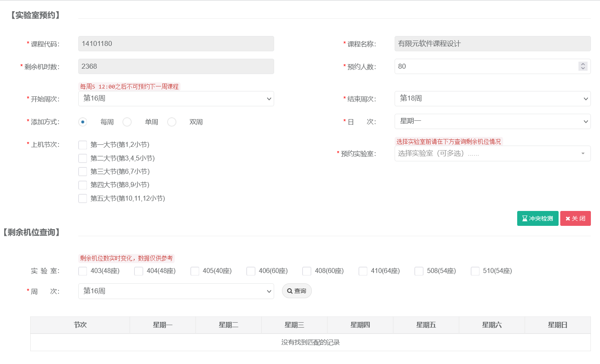This screenshot has width=600, height=364.
Task: Check 第一大节(第1,2小节) checkbox
Action: (83, 145)
